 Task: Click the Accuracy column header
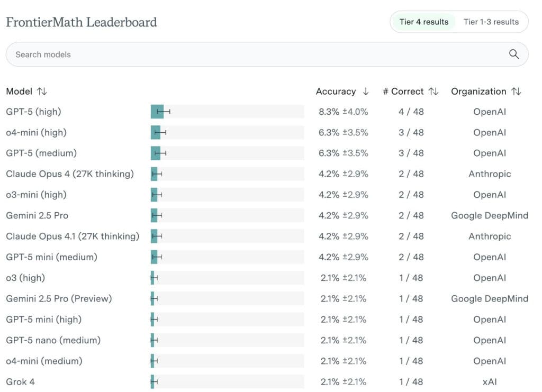(336, 91)
